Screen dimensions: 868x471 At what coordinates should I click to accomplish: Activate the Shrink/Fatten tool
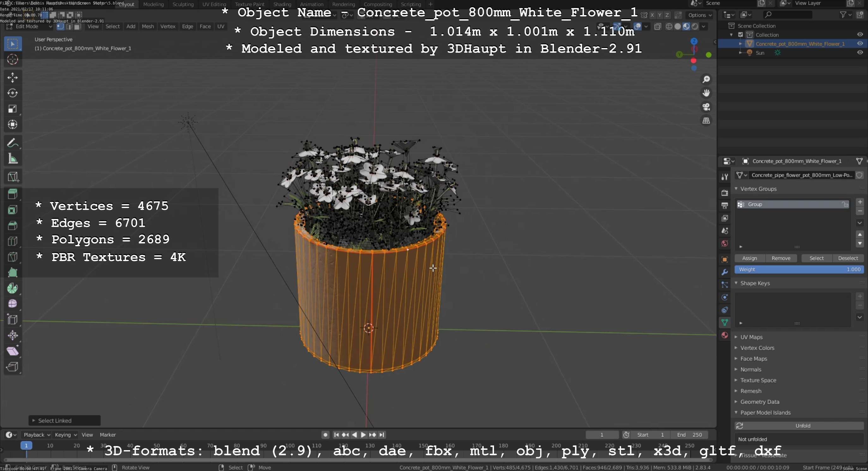pos(13,335)
